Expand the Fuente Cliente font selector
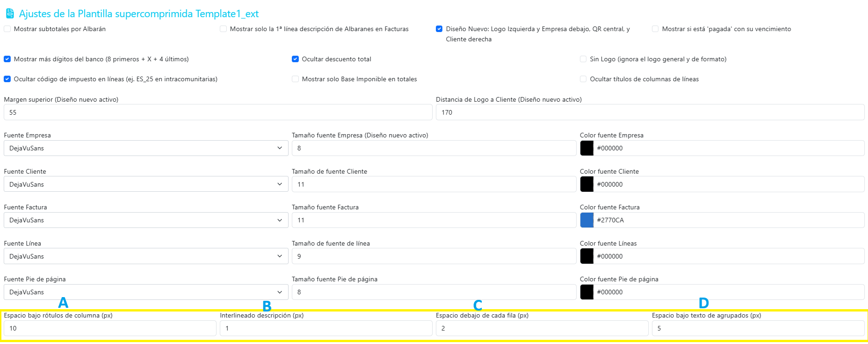 pyautogui.click(x=146, y=184)
